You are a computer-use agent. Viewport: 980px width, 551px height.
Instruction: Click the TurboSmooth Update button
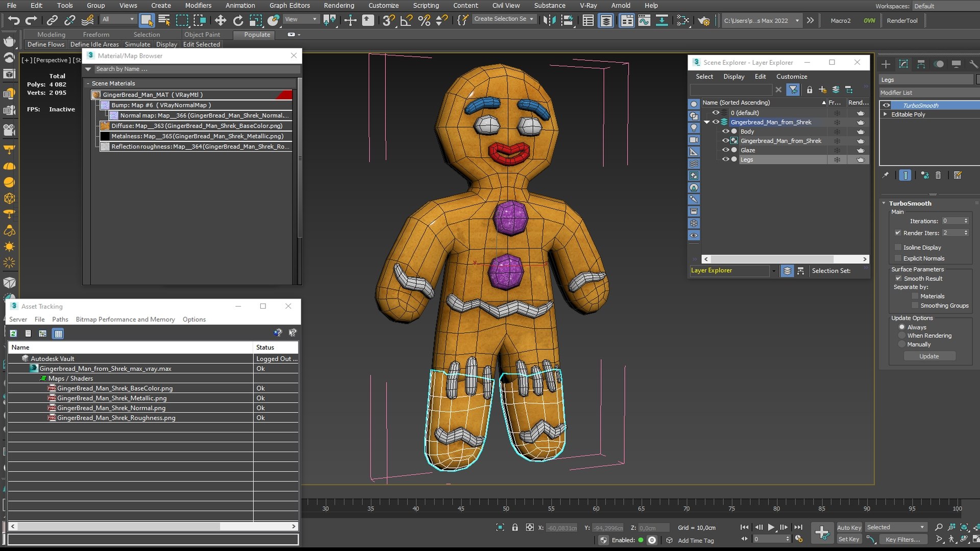click(929, 356)
